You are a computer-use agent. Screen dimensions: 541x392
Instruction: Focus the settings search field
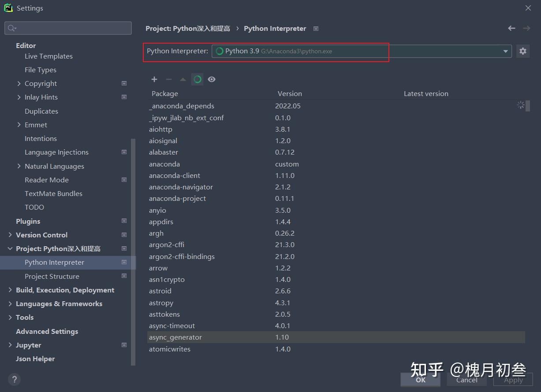(x=68, y=28)
